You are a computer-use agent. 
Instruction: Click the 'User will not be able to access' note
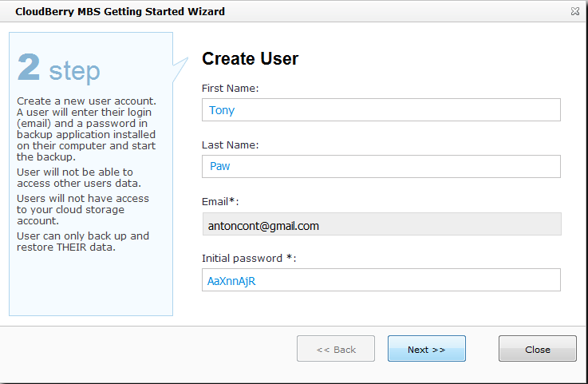[75, 177]
